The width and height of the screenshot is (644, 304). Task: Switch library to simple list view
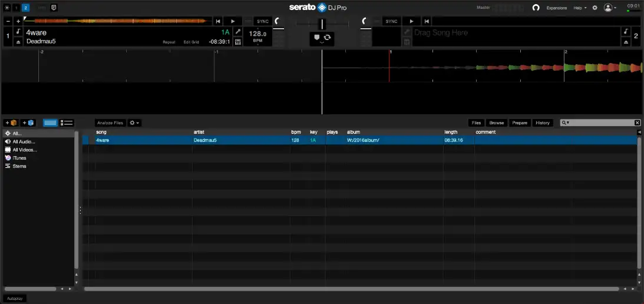(51, 123)
